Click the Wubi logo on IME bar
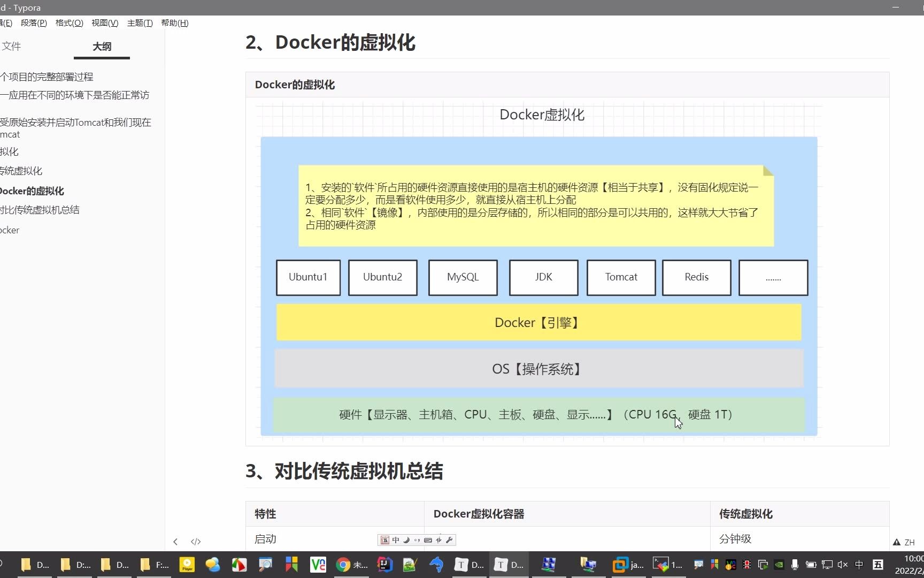924x578 pixels. [x=384, y=540]
